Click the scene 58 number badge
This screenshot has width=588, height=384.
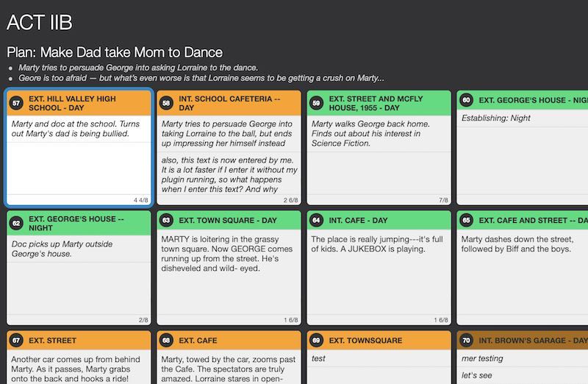coord(167,103)
